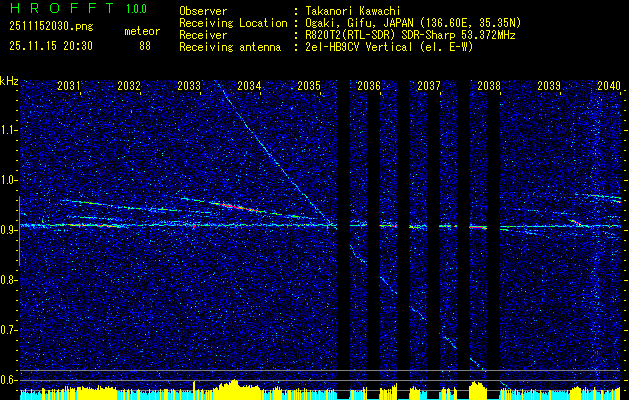Click the R820T2(RTL-SDR) SDR-Sharp receiver text
The height and width of the screenshot is (400, 629).
point(409,35)
